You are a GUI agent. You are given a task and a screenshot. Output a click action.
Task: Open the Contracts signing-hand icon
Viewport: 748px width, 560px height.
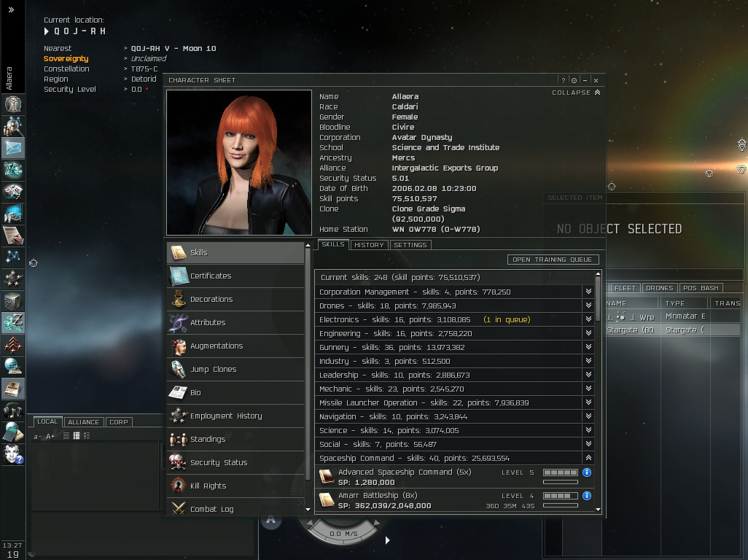[x=13, y=236]
